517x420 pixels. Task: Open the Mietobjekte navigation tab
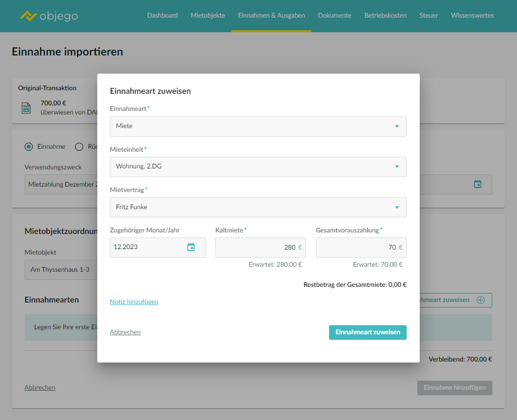click(208, 16)
